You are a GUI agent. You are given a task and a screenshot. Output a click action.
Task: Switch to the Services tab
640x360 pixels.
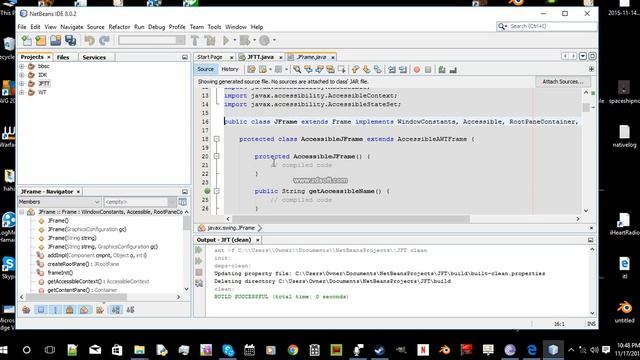[94, 57]
